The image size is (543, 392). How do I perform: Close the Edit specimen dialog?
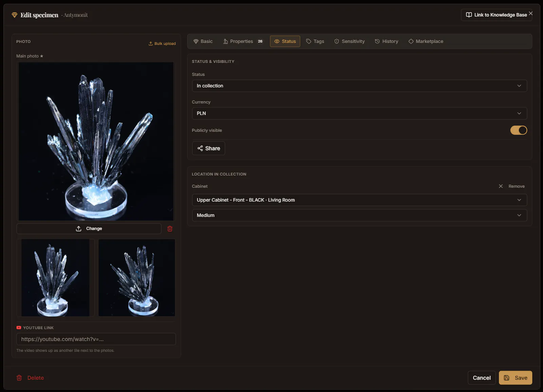[531, 13]
